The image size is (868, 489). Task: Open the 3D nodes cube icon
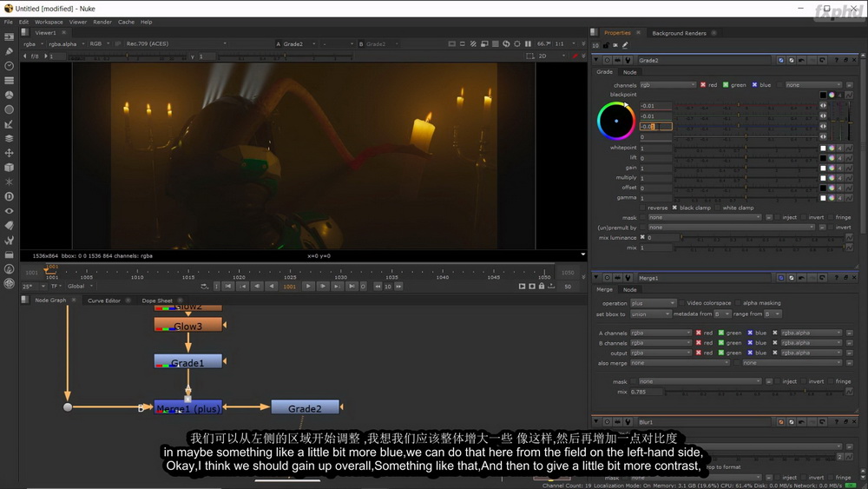click(x=9, y=168)
